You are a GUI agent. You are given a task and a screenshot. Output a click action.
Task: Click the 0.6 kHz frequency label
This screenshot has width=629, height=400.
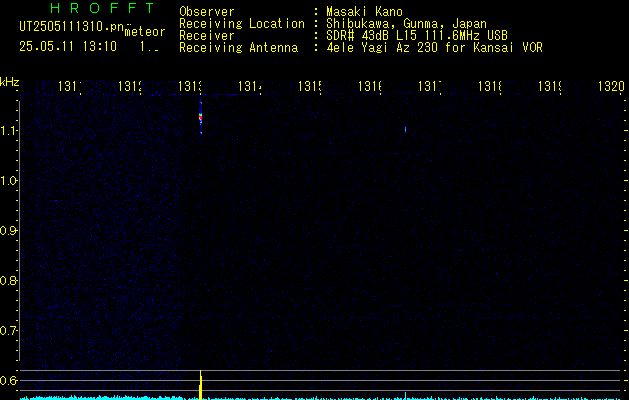[8, 380]
